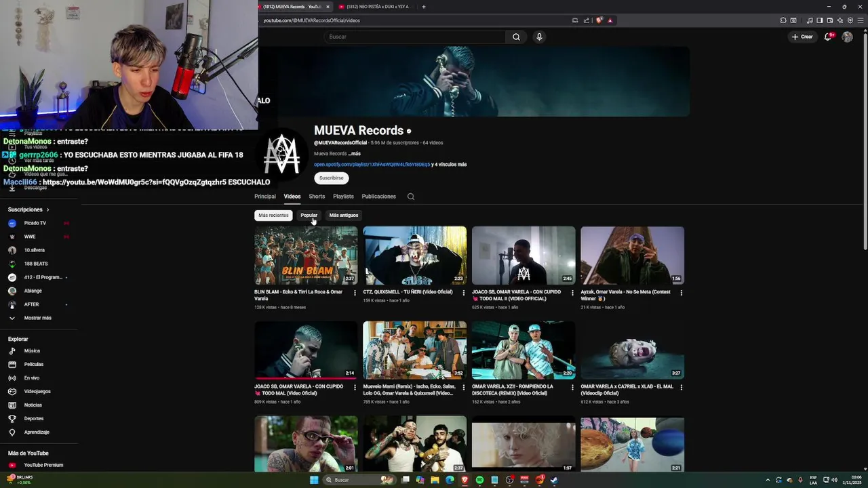Image resolution: width=868 pixels, height=488 pixels.
Task: Click title Ayzak, Omar Varela - No Se Meta
Action: [x=625, y=295]
